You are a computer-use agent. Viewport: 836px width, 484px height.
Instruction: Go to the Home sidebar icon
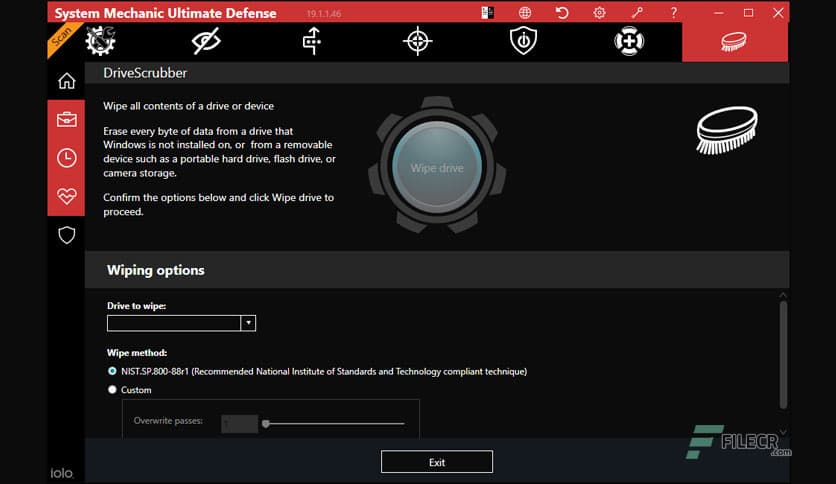pos(67,81)
